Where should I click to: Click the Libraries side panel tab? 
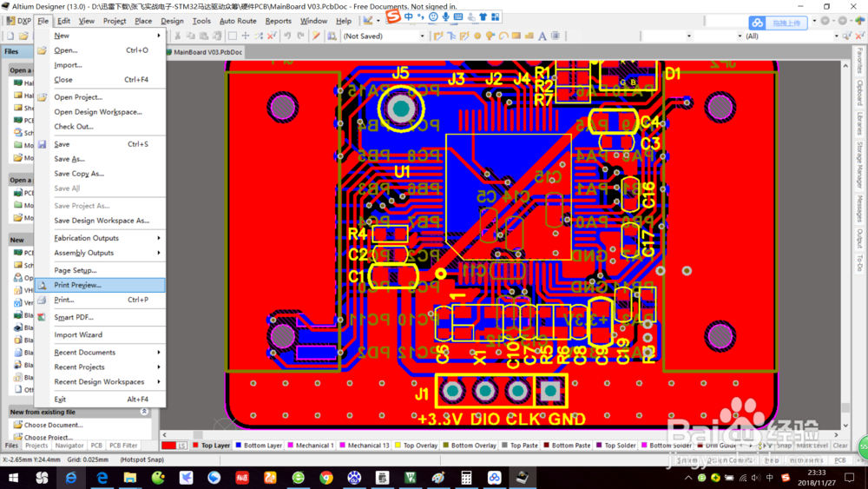[x=859, y=123]
